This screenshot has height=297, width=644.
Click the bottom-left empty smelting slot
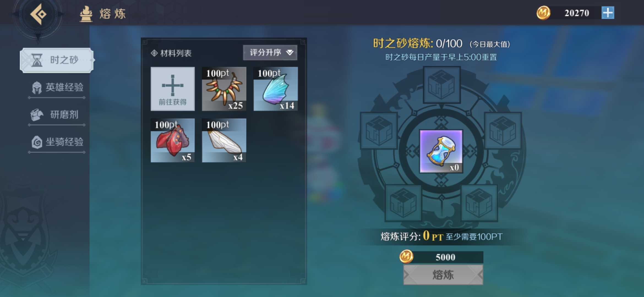tap(403, 203)
